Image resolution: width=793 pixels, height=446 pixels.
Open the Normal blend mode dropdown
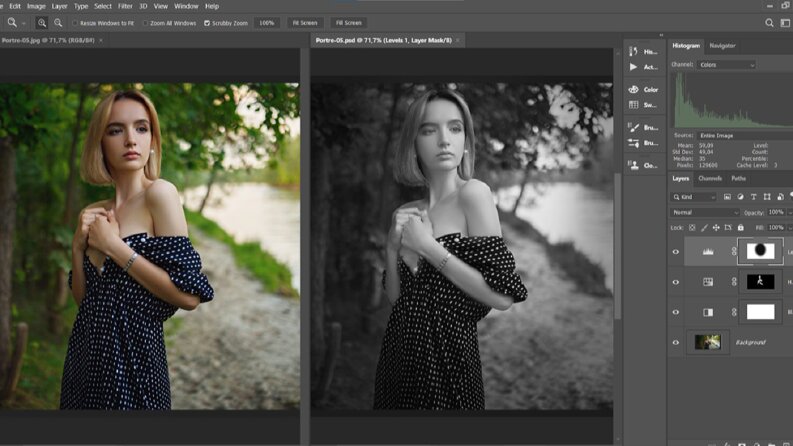[706, 212]
